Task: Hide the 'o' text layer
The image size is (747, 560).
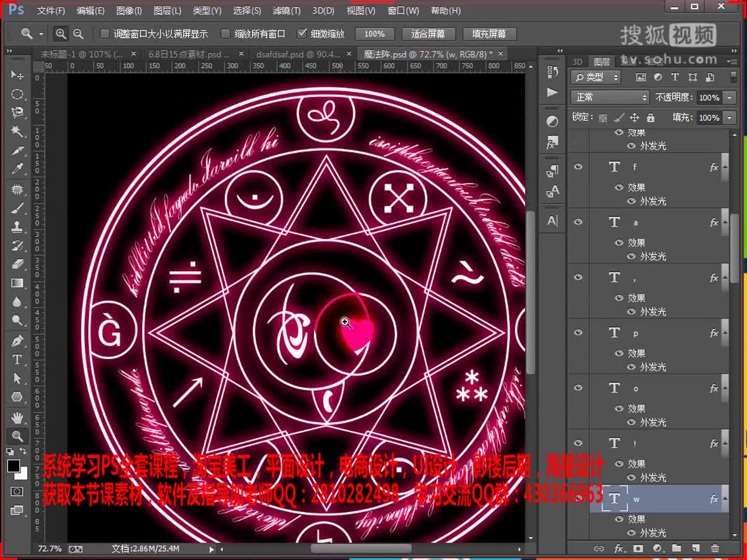Action: (578, 388)
